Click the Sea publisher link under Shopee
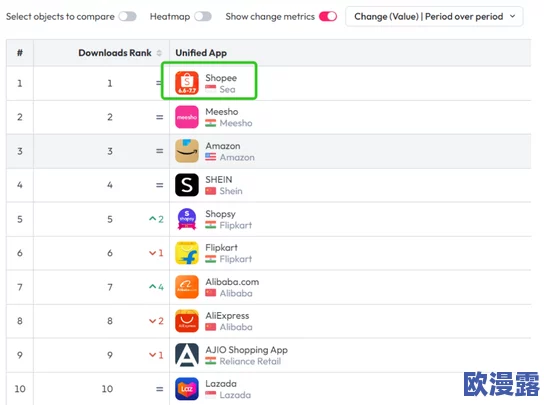The width and height of the screenshot is (544, 405). pos(227,89)
